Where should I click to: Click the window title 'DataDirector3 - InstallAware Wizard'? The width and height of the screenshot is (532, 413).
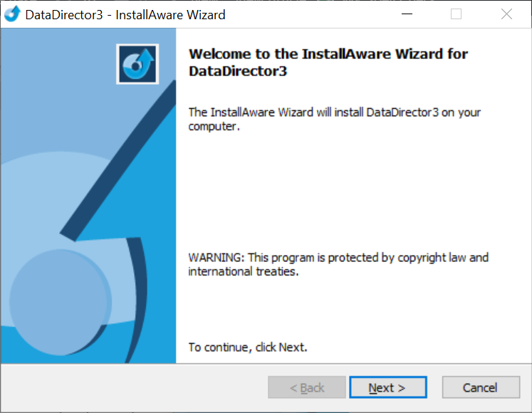pyautogui.click(x=125, y=15)
